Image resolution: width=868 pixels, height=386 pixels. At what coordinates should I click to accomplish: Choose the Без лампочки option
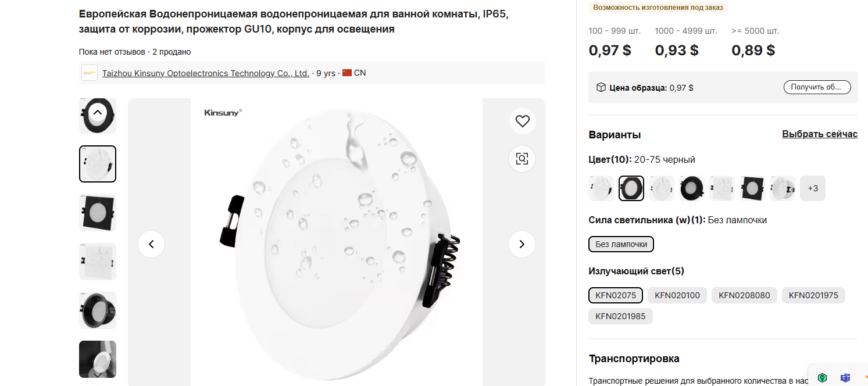tap(621, 244)
